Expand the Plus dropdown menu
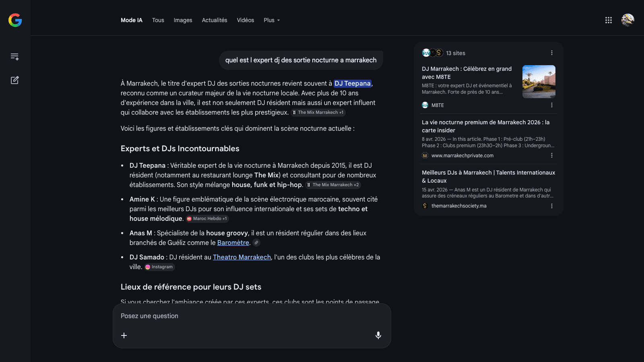The image size is (644, 362). [x=272, y=20]
